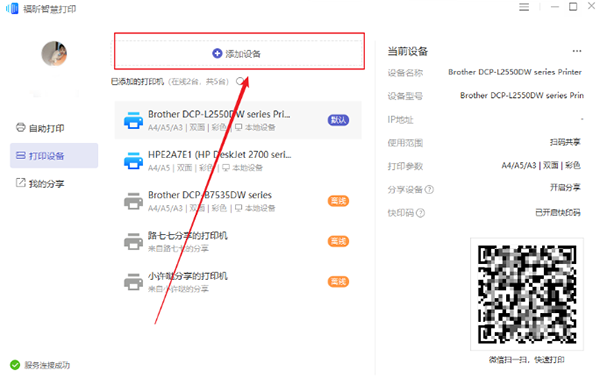Select 小许分享的打印机 shared printer entry
Viewport: 600px width, 385px height.
(x=238, y=282)
